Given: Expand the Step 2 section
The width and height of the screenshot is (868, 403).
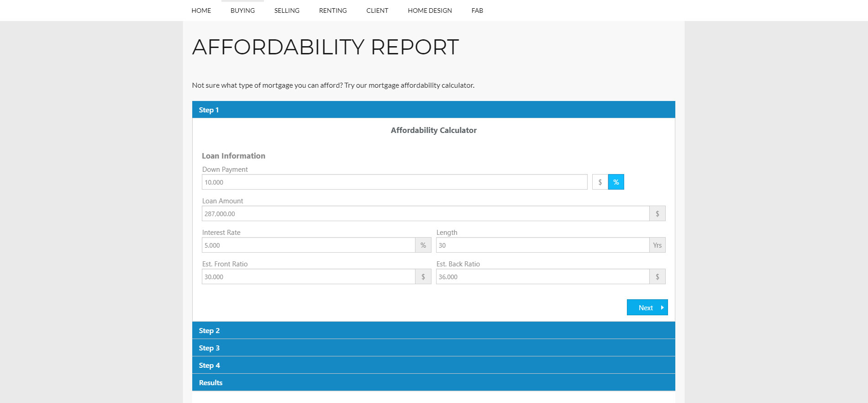Looking at the screenshot, I should (x=434, y=330).
